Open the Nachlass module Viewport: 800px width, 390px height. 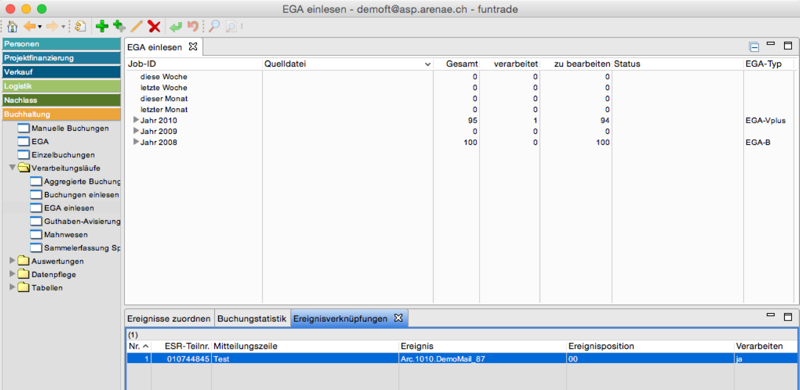pos(61,100)
